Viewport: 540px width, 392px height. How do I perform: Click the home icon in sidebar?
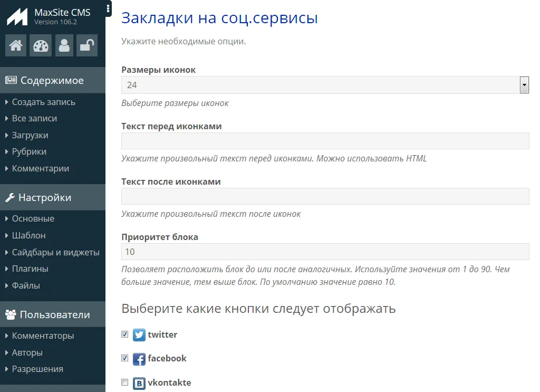click(16, 46)
